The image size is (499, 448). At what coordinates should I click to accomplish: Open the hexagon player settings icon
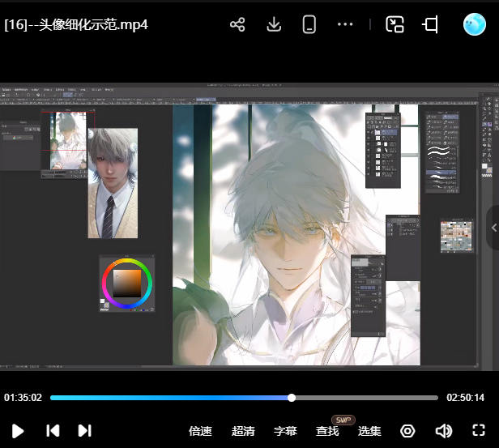(407, 431)
